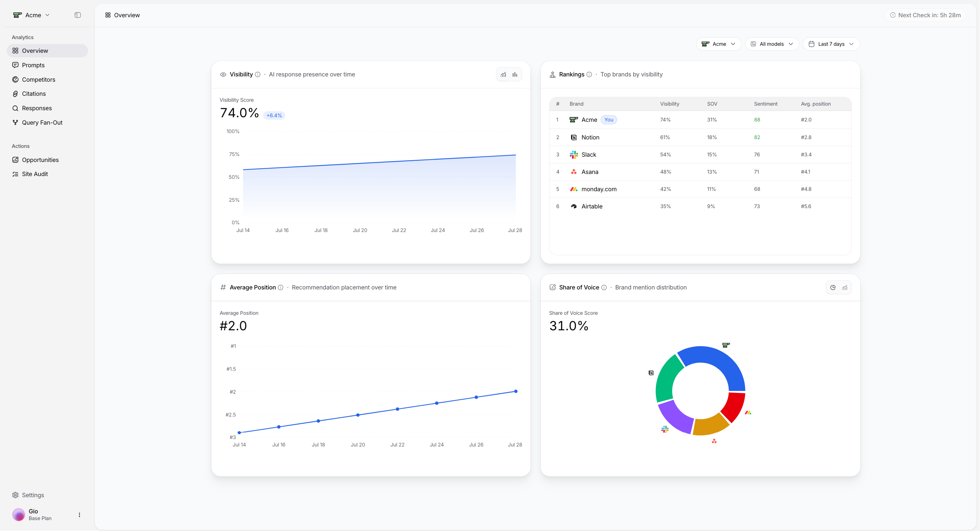The height and width of the screenshot is (531, 980).
Task: Click the Overview grid icon in header
Action: (108, 15)
